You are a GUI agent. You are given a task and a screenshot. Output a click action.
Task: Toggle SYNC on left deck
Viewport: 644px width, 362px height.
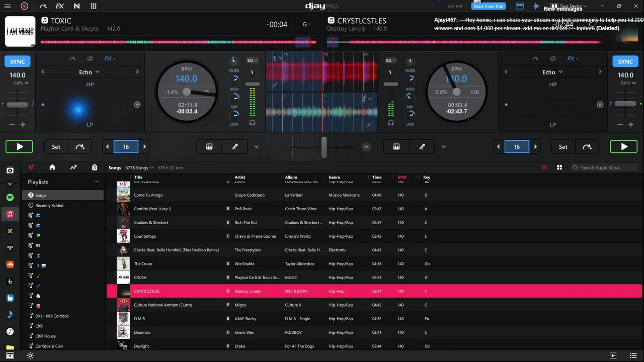click(x=18, y=61)
